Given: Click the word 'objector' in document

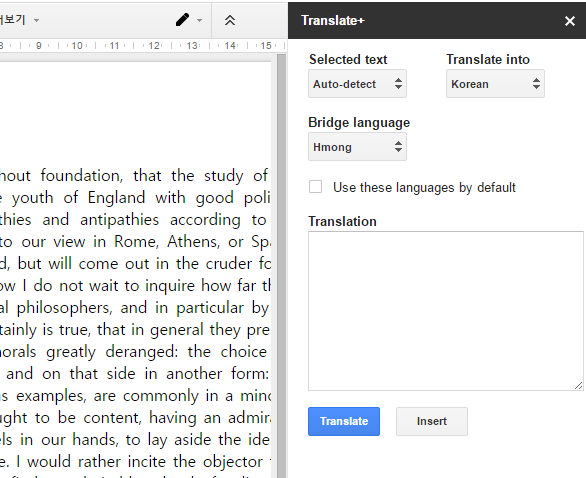Looking at the screenshot, I should 233,462.
